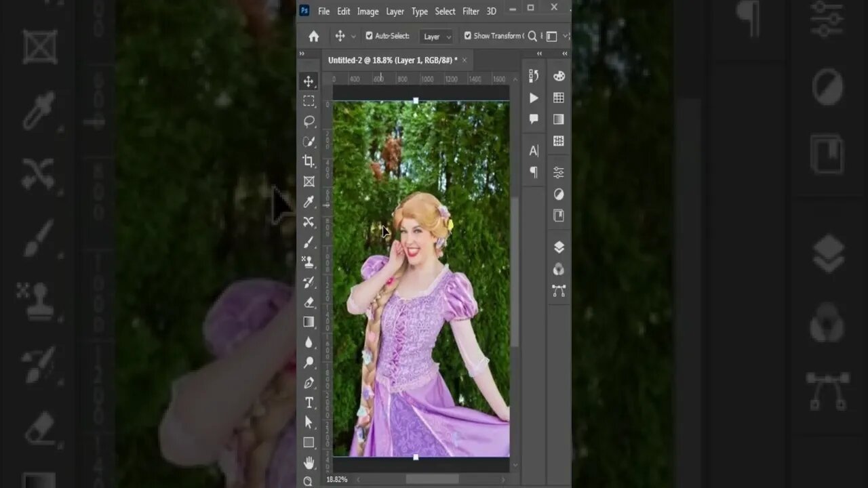Open the Paths panel icon
The height and width of the screenshot is (488, 868).
coord(559,291)
